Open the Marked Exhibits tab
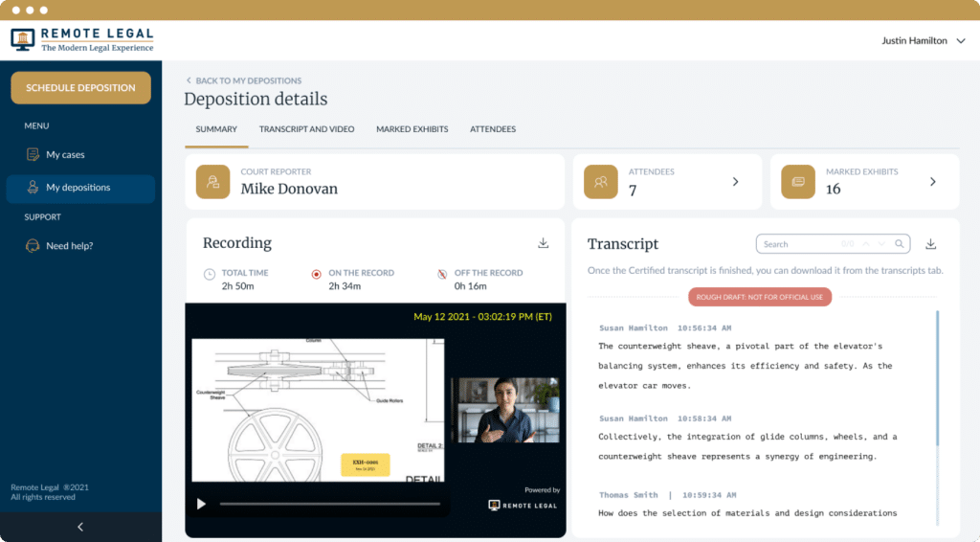This screenshot has height=542, width=980. tap(412, 129)
